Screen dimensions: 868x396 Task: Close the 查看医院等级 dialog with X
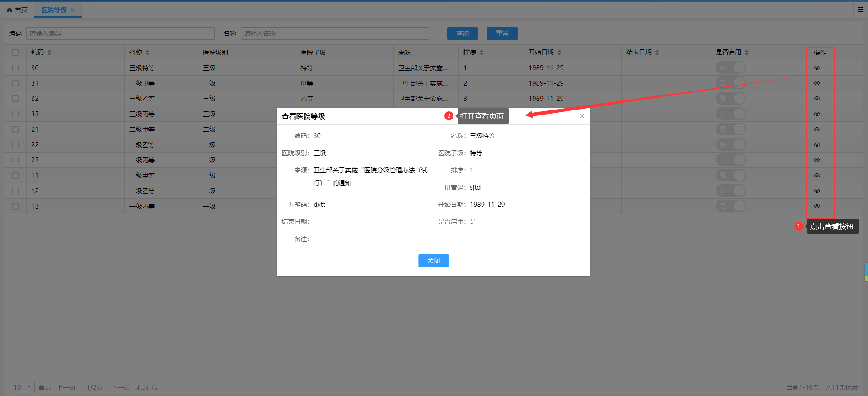click(582, 116)
